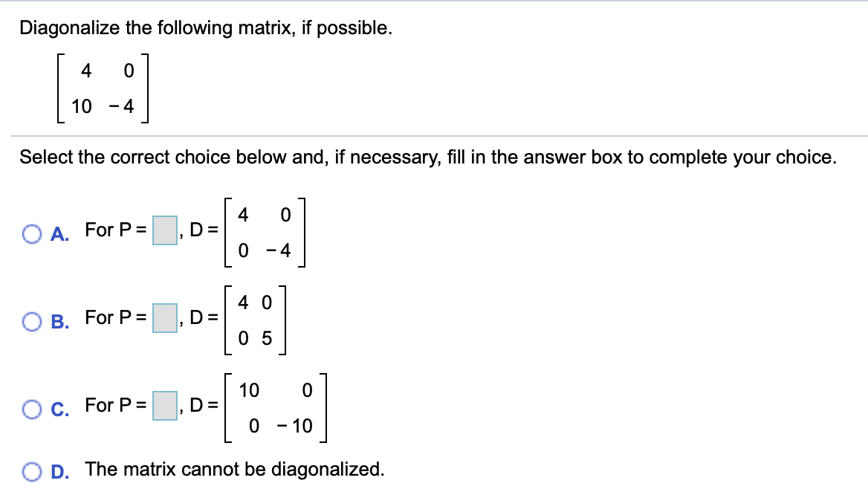Click the D matrix in choice C
868x492 pixels.
pyautogui.click(x=276, y=406)
